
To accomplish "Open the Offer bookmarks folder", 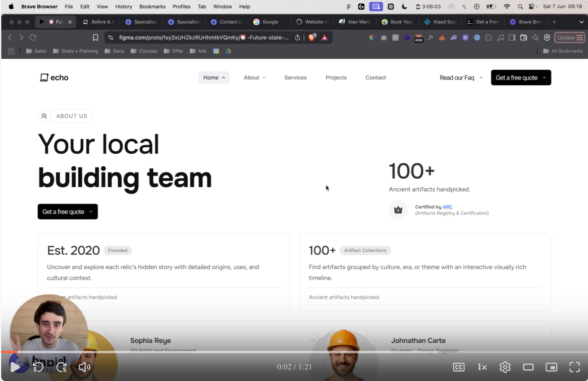I will pos(174,51).
